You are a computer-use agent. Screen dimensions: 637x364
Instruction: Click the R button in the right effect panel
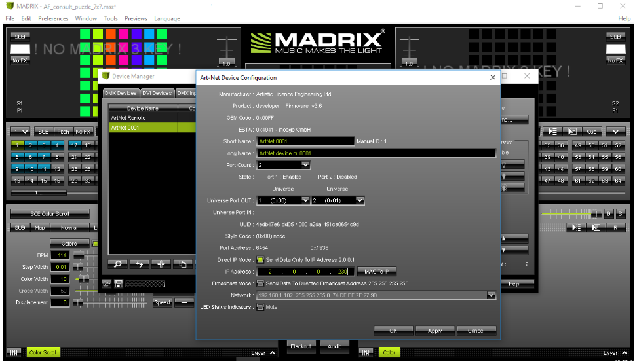coord(615,228)
